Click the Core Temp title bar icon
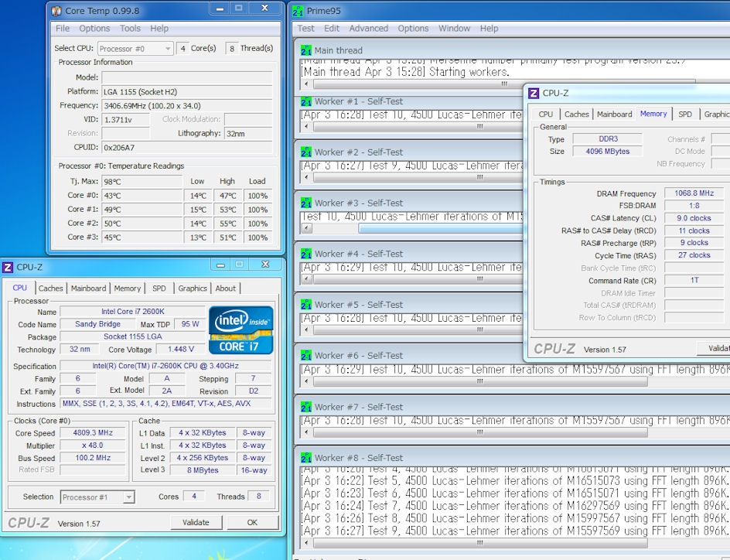This screenshot has height=560, width=730. coord(56,10)
